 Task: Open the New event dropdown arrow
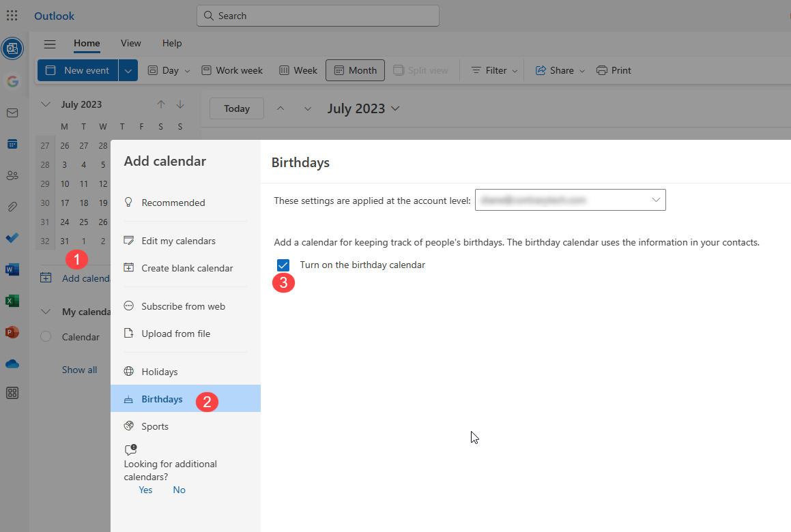coord(128,70)
